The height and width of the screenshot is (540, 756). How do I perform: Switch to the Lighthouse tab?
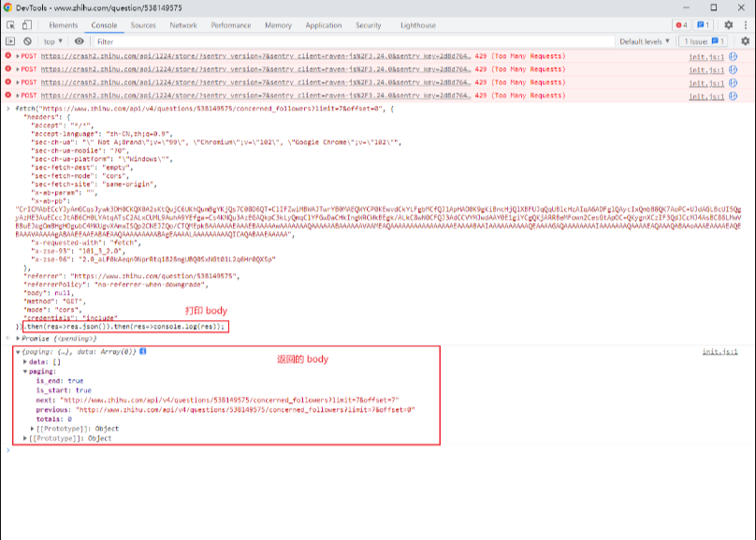click(x=418, y=25)
